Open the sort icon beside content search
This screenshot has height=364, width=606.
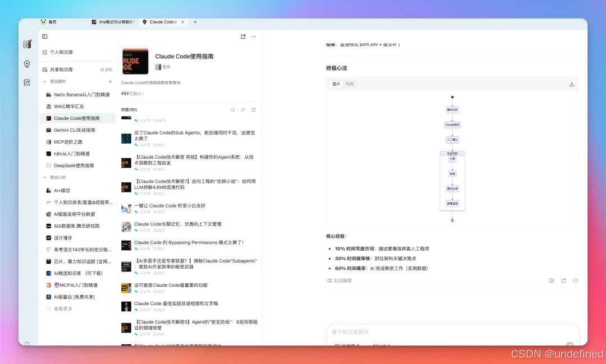coord(244,110)
